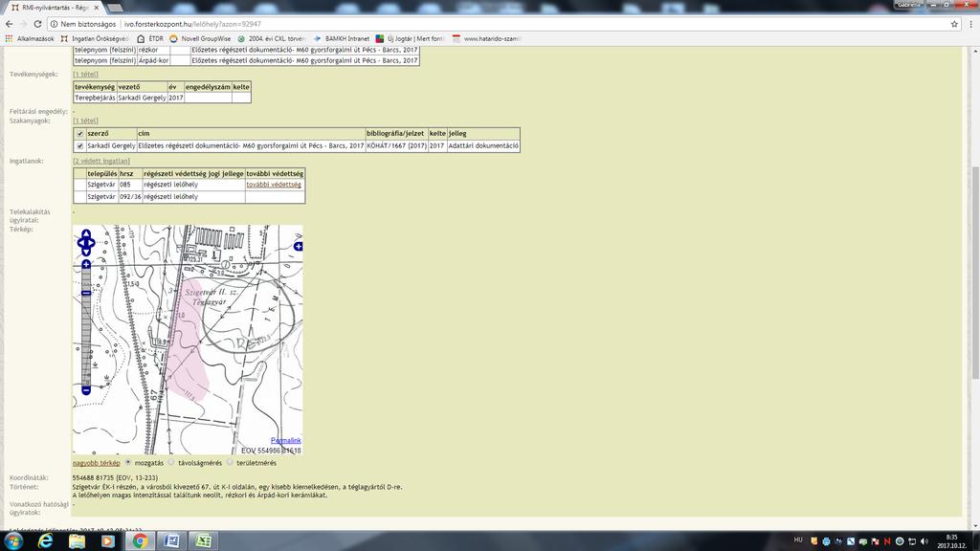Show site info for Nem biztonságos
This screenshot has width=980, height=551.
[x=82, y=24]
